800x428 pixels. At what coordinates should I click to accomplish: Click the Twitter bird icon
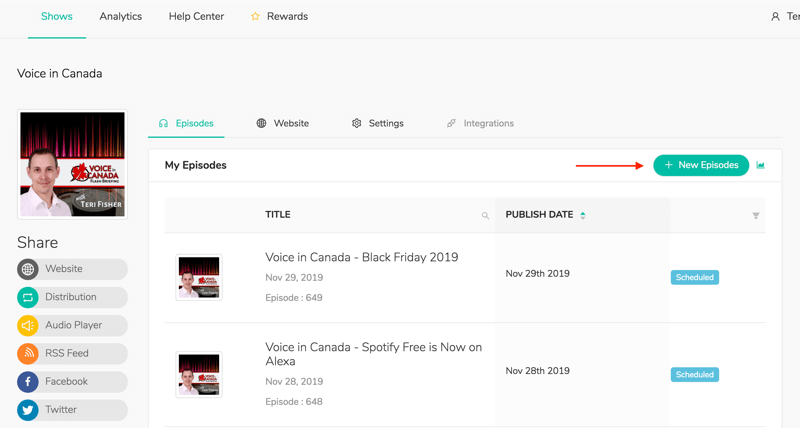(28, 410)
